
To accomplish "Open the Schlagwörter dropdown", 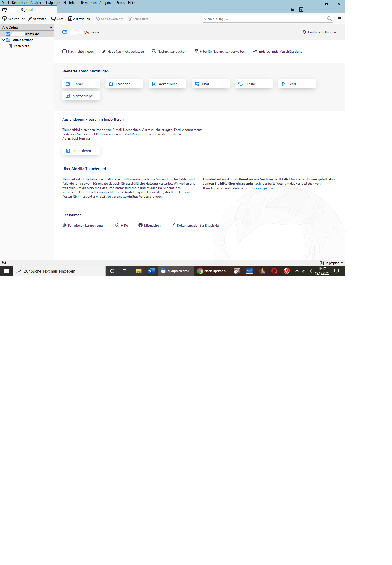I will (x=110, y=19).
